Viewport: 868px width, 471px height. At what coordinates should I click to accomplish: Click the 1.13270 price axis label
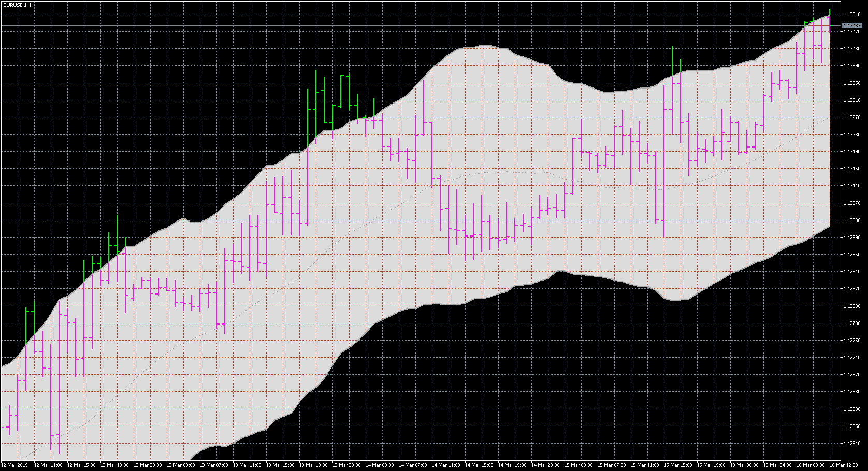click(x=852, y=117)
